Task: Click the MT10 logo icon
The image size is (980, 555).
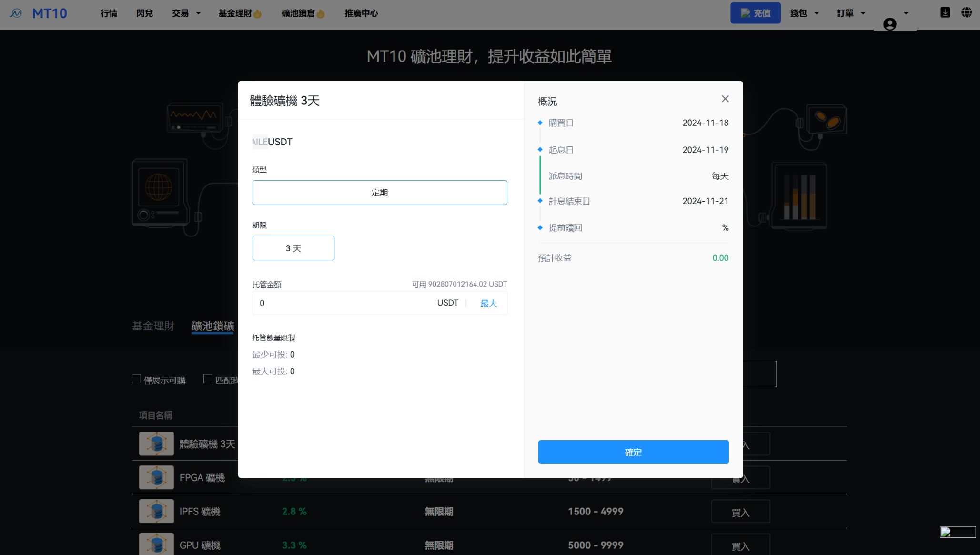Action: coord(16,13)
